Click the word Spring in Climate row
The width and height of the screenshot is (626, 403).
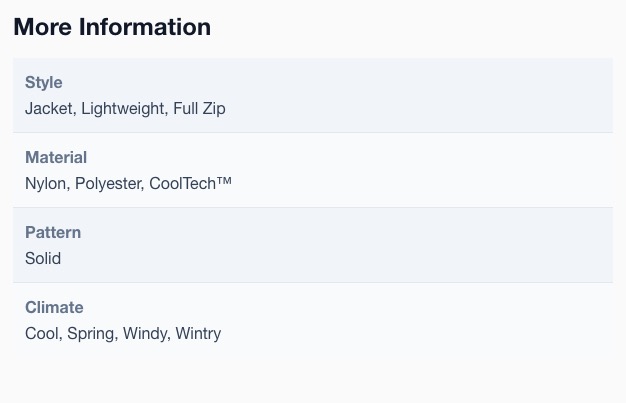[x=91, y=334]
